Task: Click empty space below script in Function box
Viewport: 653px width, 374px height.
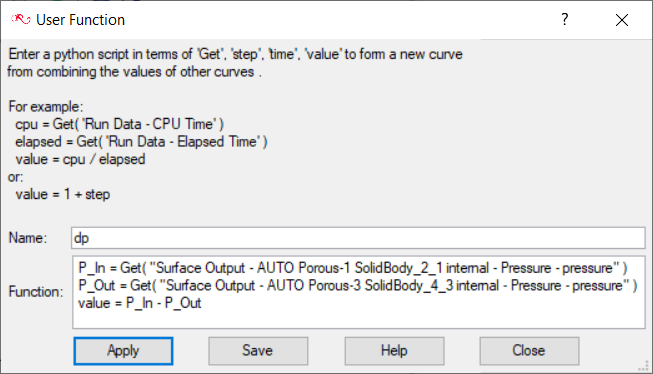Action: tap(358, 319)
